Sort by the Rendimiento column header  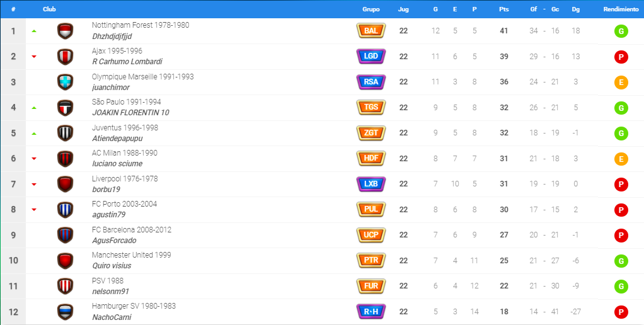pyautogui.click(x=621, y=9)
